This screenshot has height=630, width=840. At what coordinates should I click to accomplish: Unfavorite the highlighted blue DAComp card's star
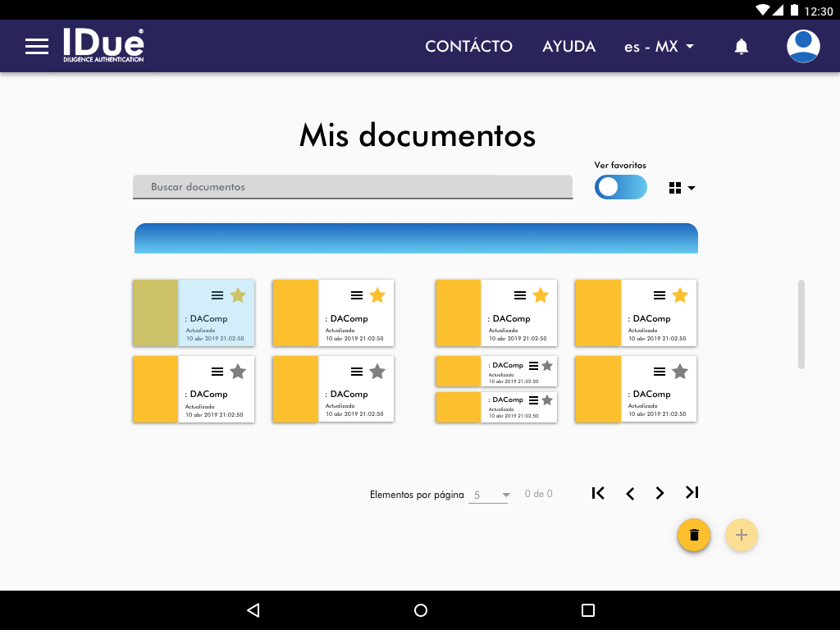(238, 295)
